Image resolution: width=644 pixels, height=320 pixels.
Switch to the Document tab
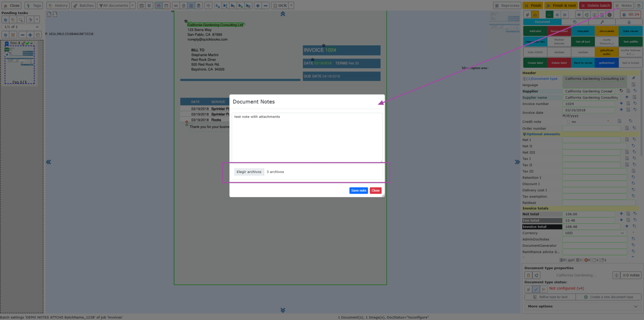(x=542, y=22)
